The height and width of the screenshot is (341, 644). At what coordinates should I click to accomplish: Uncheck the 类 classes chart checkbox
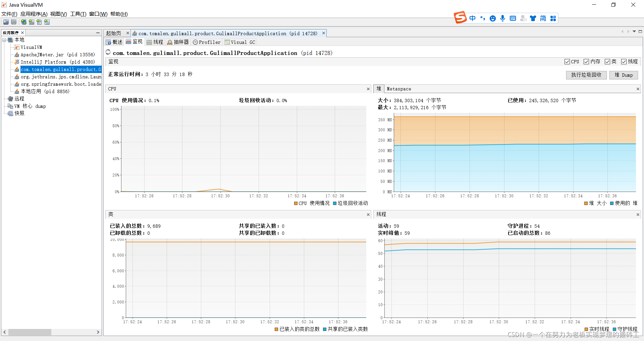607,62
